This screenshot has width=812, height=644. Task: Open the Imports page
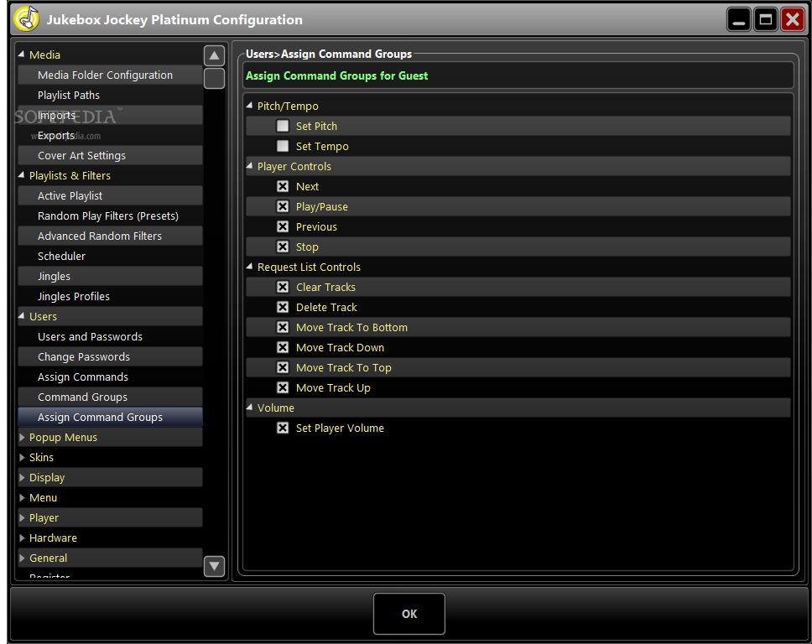[x=110, y=116]
